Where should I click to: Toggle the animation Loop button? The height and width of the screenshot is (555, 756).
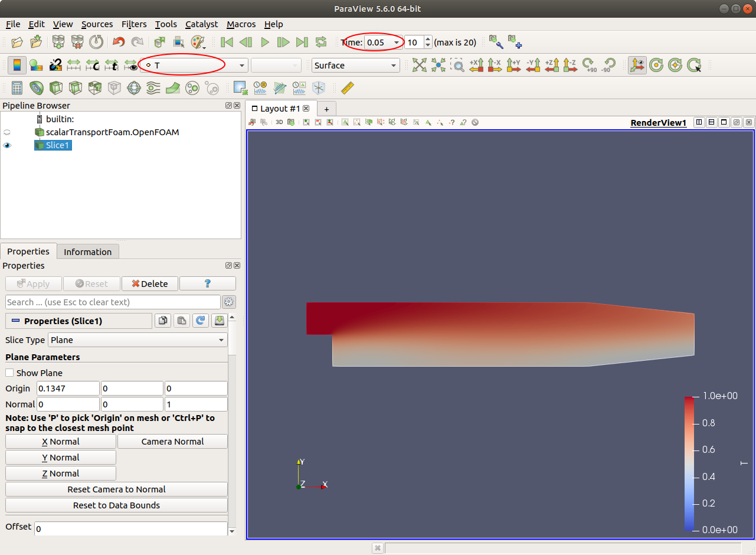(x=321, y=42)
